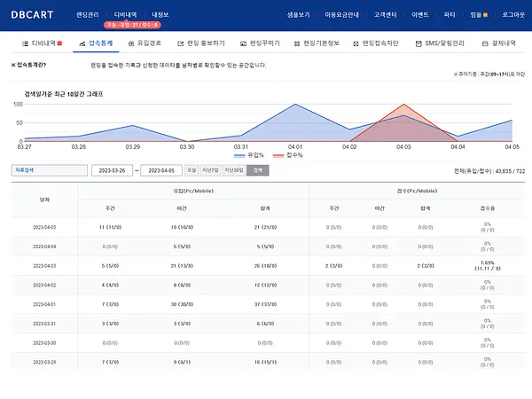Click the gray 검색 search button

click(258, 170)
